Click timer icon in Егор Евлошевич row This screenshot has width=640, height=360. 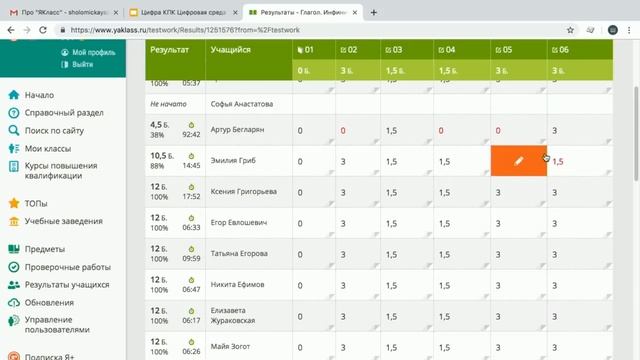pyautogui.click(x=191, y=218)
